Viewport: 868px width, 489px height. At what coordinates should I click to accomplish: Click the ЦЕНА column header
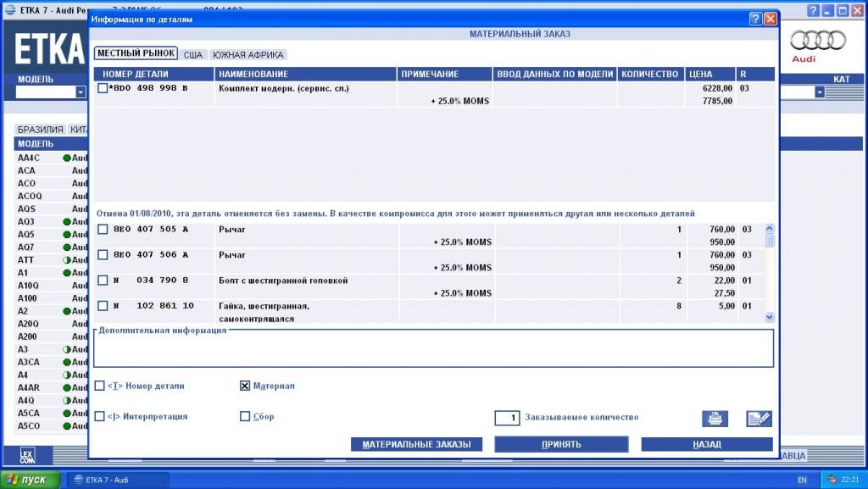pyautogui.click(x=709, y=74)
